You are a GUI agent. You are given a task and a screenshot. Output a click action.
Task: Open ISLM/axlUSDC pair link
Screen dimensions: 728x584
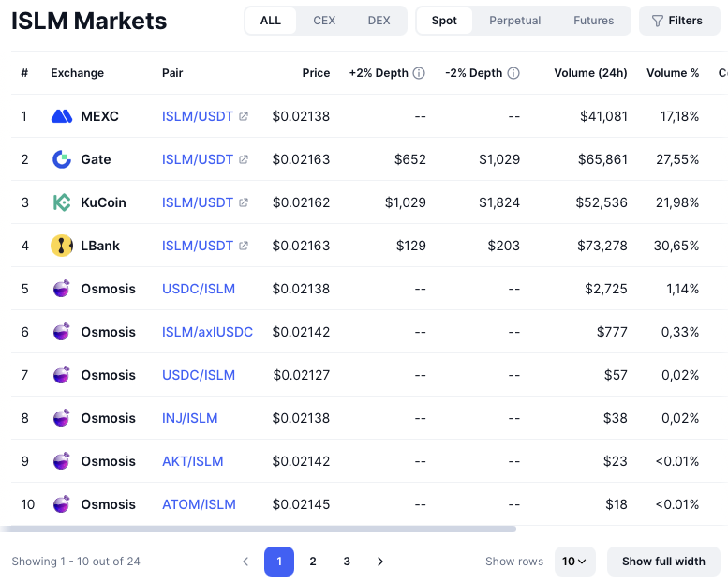pyautogui.click(x=207, y=332)
